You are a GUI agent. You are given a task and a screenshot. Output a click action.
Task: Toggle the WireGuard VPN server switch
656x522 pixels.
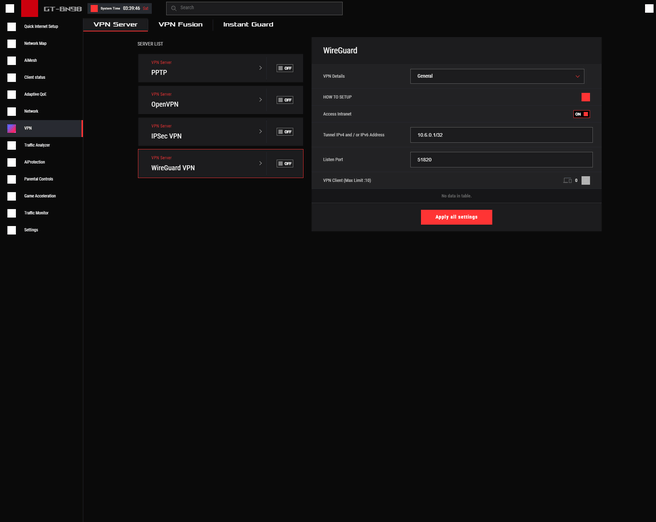[284, 164]
